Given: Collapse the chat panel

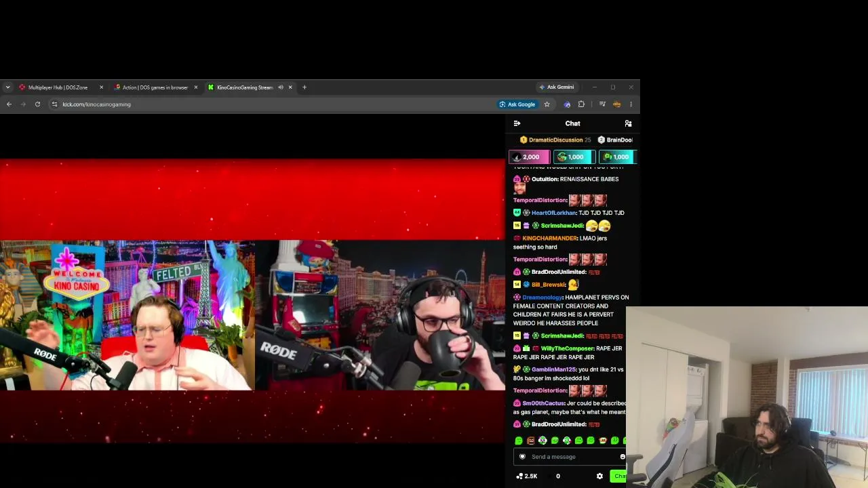Looking at the screenshot, I should click(x=517, y=123).
